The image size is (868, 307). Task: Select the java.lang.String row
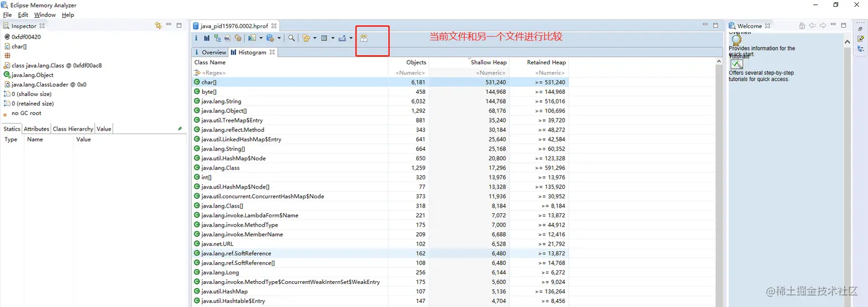[379, 101]
